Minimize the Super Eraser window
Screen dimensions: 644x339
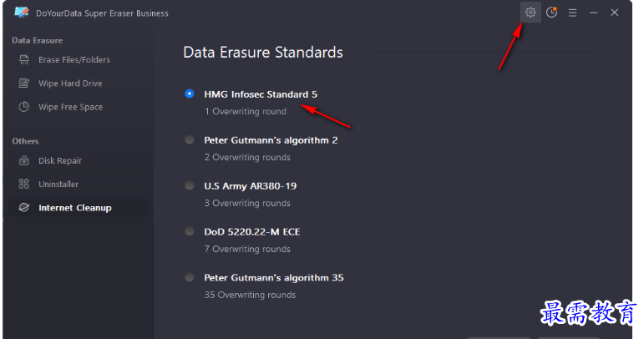click(594, 13)
